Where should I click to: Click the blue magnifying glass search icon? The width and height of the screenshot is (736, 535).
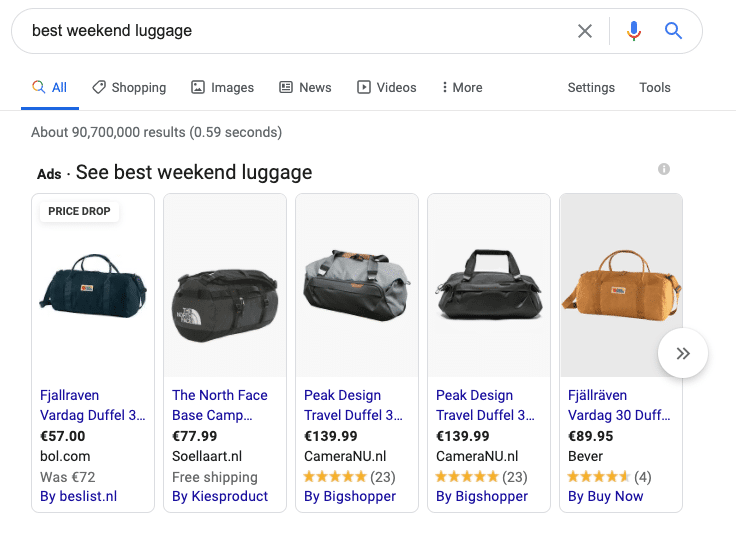pyautogui.click(x=673, y=31)
